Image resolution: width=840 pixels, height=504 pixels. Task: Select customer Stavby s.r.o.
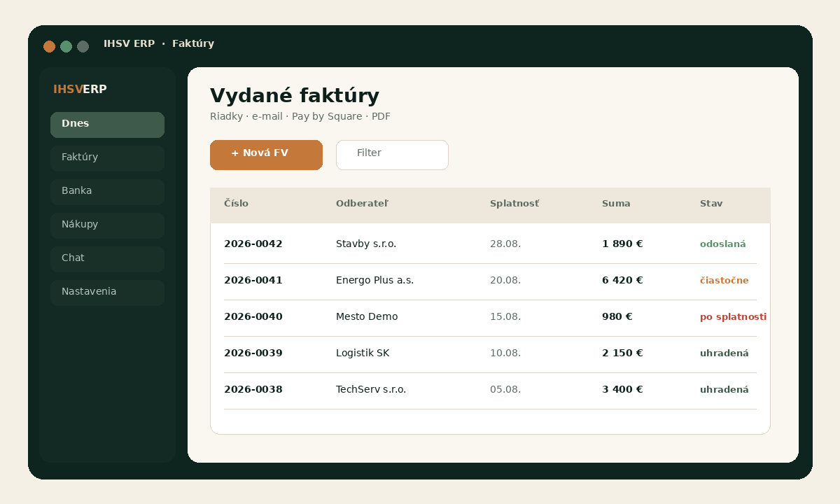[366, 244]
